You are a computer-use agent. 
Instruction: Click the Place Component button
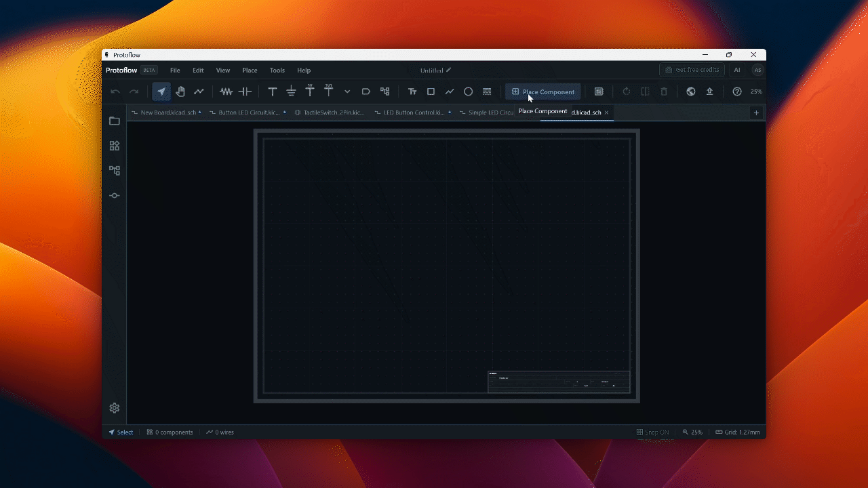[x=543, y=91]
